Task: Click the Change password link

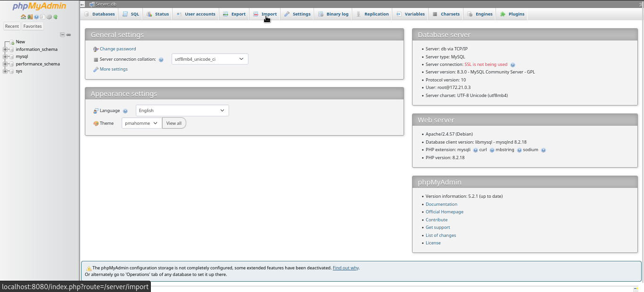Action: (118, 49)
